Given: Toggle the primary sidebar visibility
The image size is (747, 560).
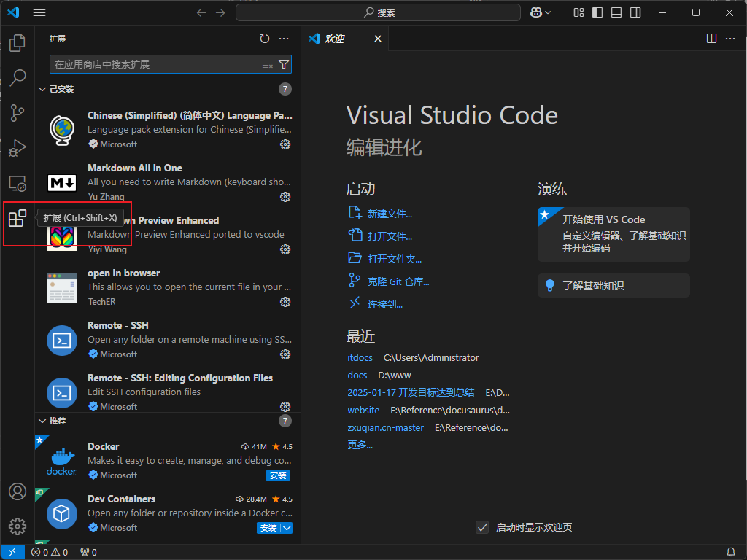Looking at the screenshot, I should (597, 13).
